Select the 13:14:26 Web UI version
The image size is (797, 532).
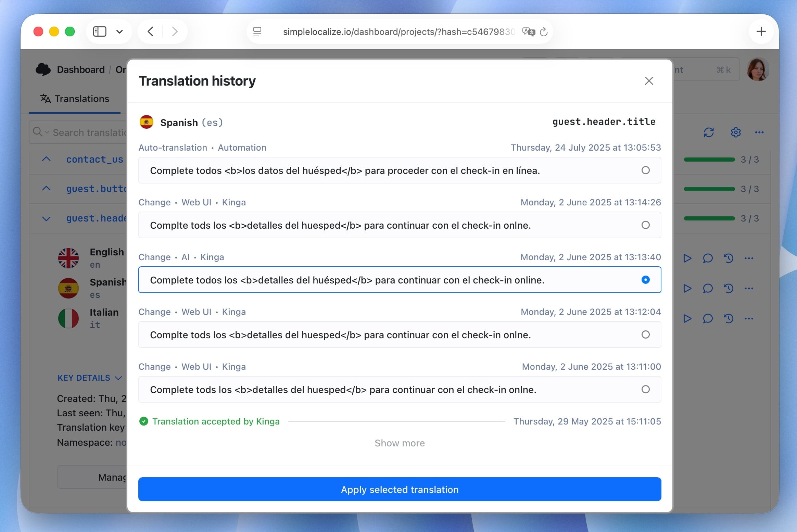click(645, 225)
